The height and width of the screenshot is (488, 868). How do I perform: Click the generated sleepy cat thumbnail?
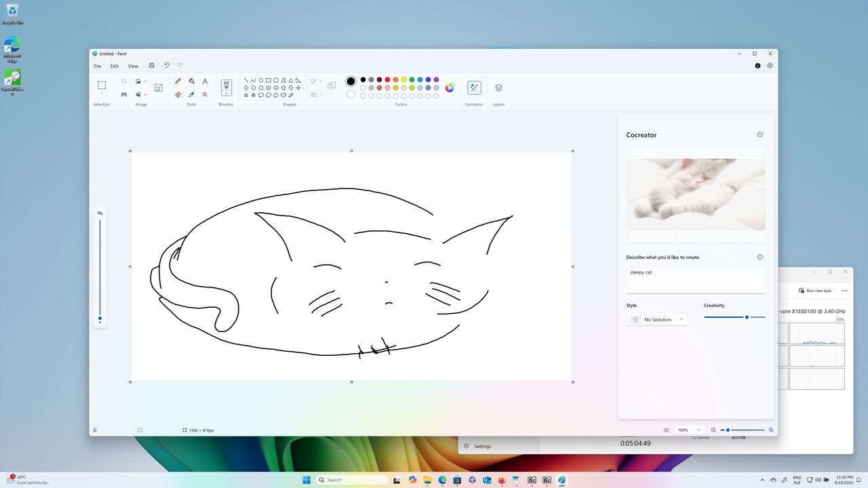696,195
